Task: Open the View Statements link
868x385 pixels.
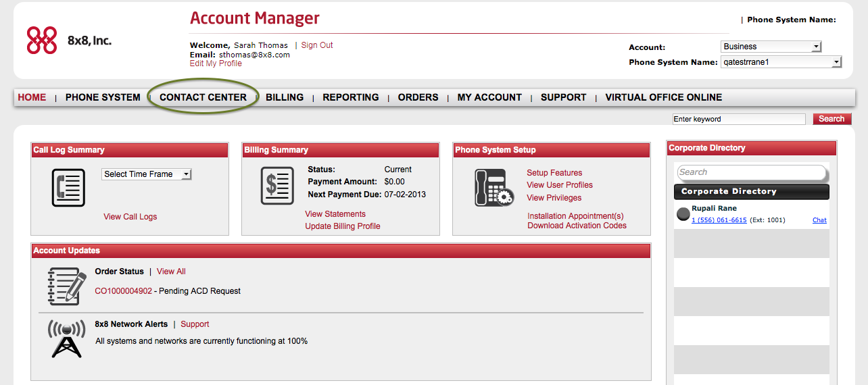Action: point(335,214)
